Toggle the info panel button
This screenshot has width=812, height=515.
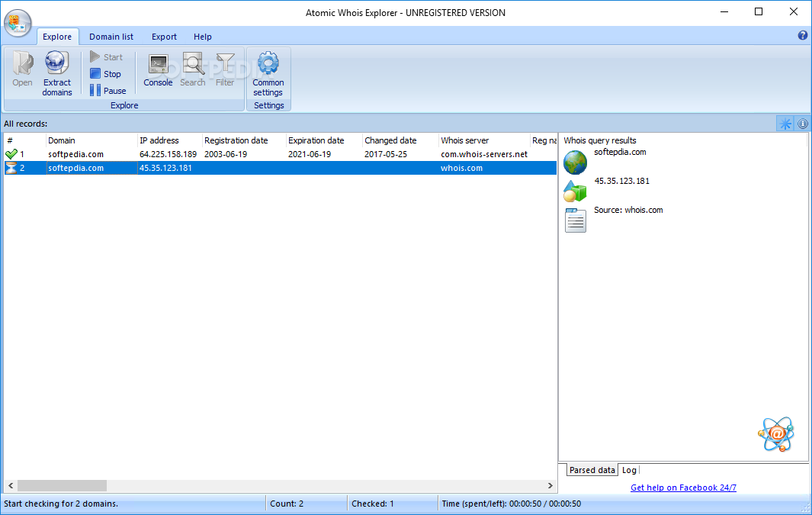[x=802, y=124]
